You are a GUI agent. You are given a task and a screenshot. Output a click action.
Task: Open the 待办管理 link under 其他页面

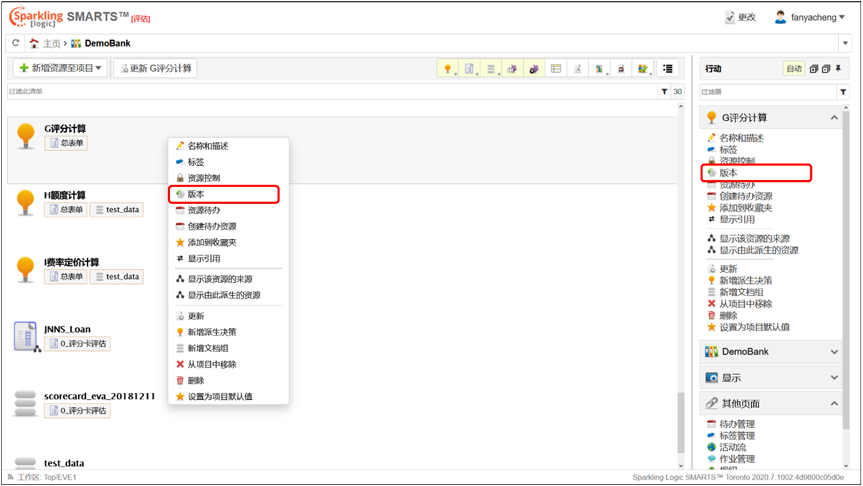point(737,424)
